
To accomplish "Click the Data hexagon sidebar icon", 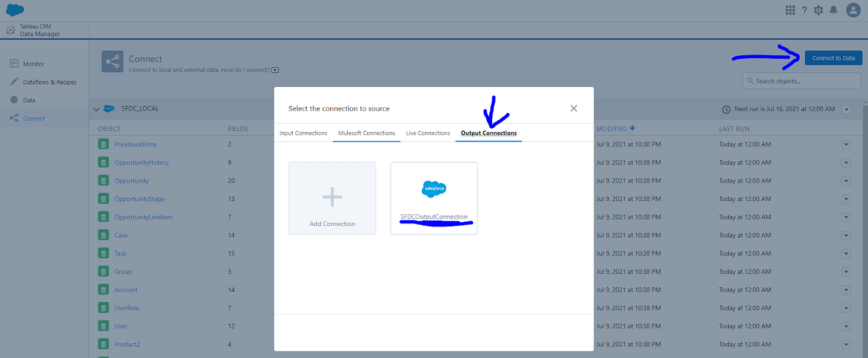I will [x=14, y=100].
